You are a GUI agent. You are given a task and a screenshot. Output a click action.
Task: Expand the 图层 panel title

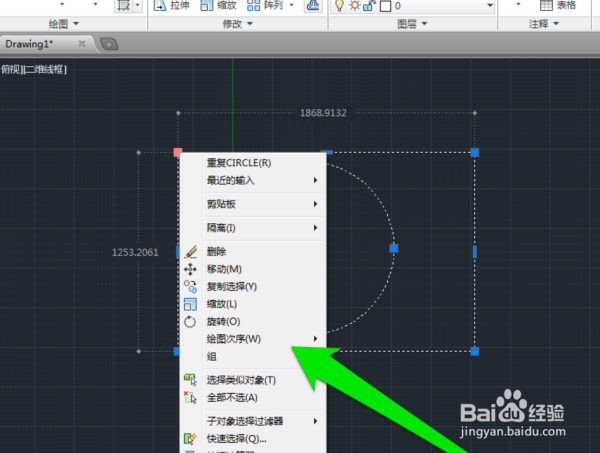coord(412,24)
